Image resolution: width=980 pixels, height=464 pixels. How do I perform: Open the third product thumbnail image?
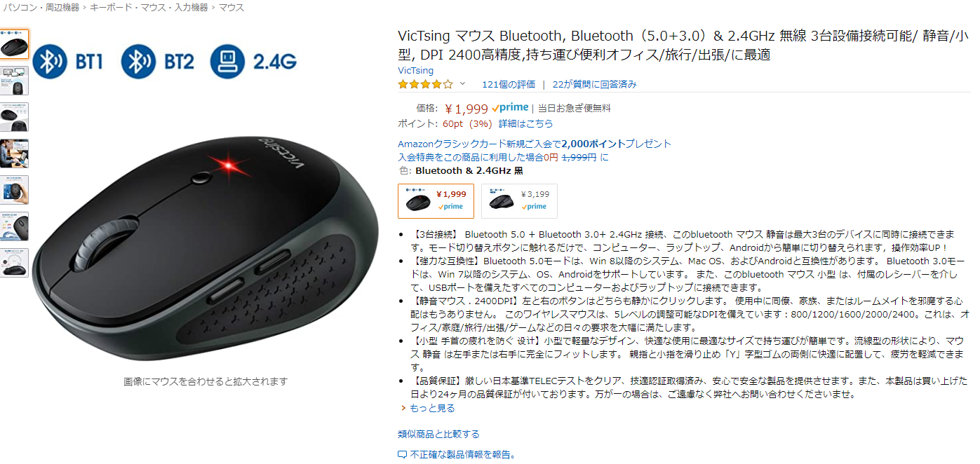(14, 117)
